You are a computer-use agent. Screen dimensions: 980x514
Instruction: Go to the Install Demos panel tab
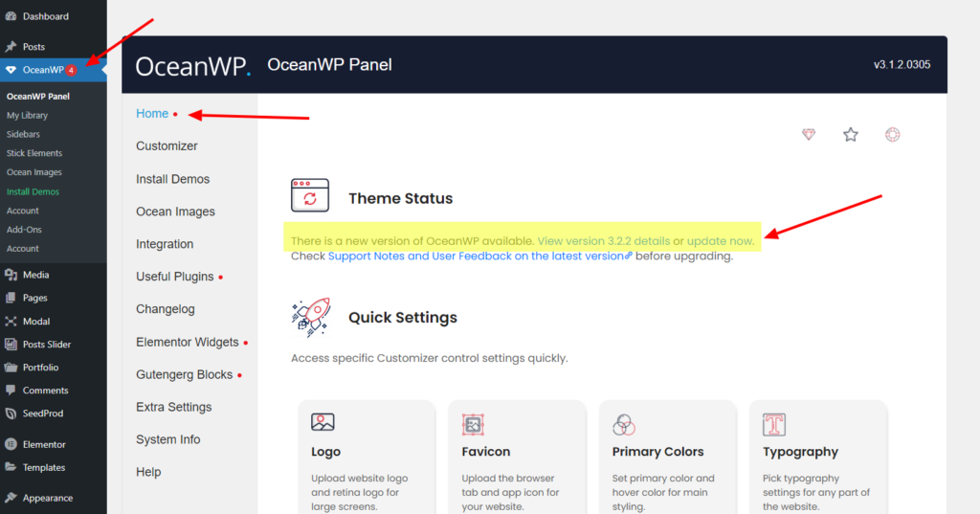point(173,179)
